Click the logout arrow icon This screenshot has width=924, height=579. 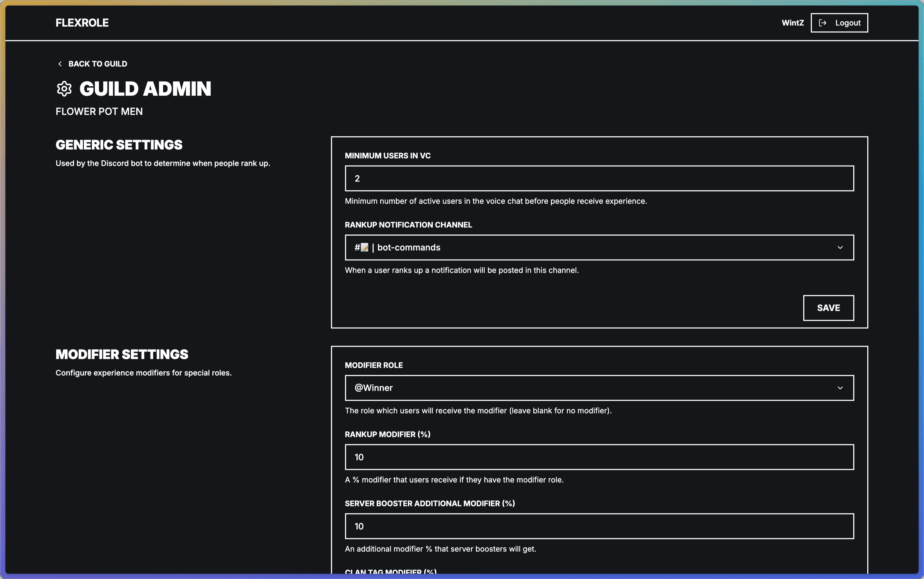point(822,23)
